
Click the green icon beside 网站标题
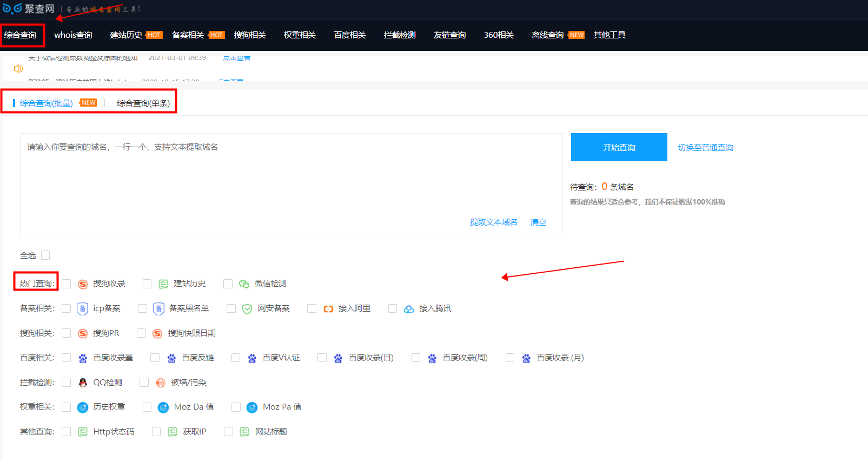click(x=244, y=432)
